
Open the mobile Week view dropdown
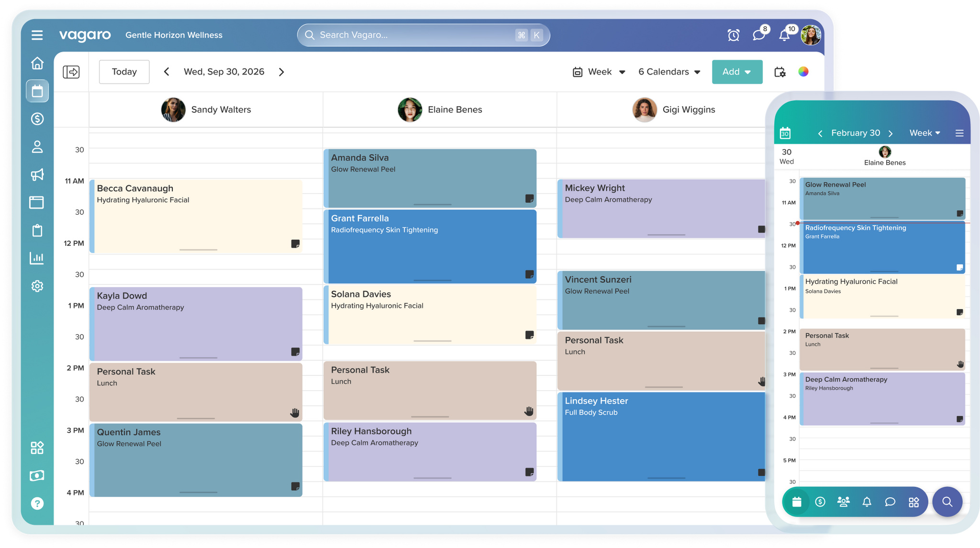925,133
